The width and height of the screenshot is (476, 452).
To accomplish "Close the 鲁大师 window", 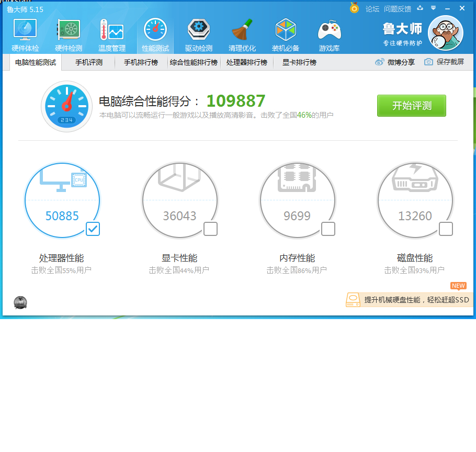I will tap(462, 8).
